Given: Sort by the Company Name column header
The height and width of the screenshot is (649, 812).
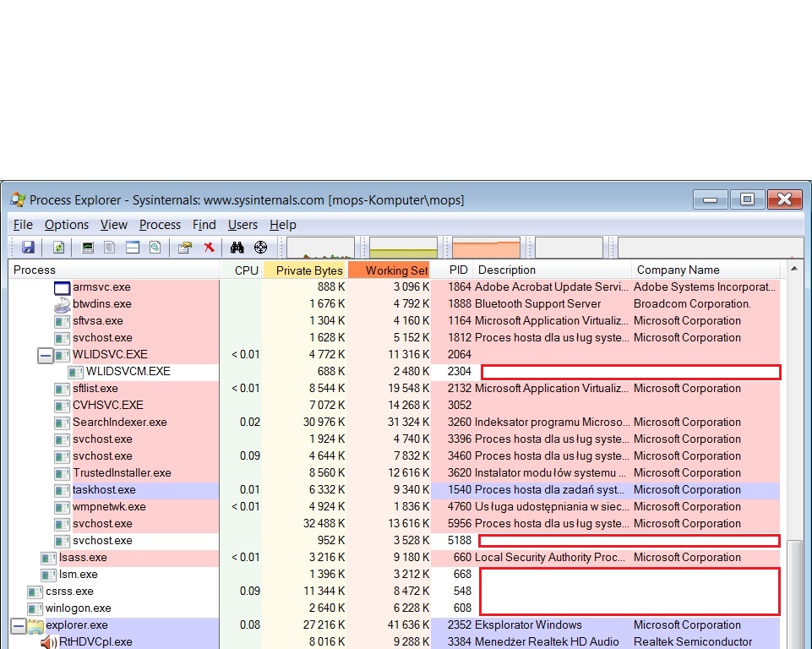Looking at the screenshot, I should point(706,270).
